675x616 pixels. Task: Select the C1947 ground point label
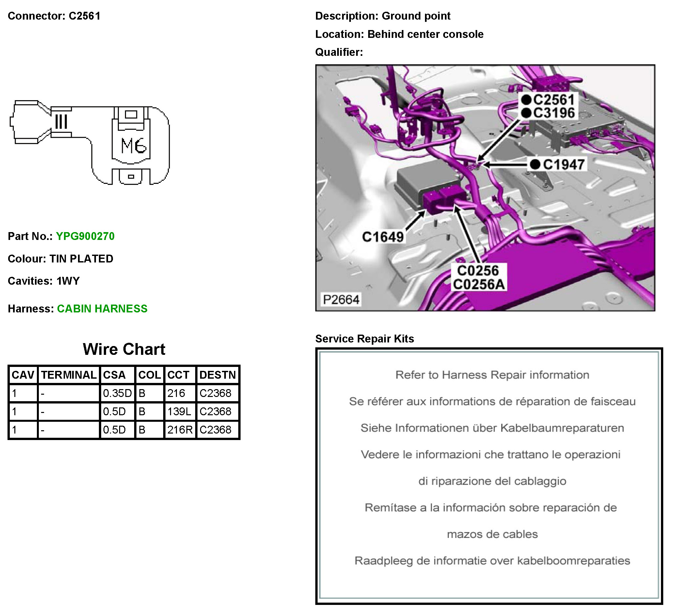pyautogui.click(x=563, y=165)
